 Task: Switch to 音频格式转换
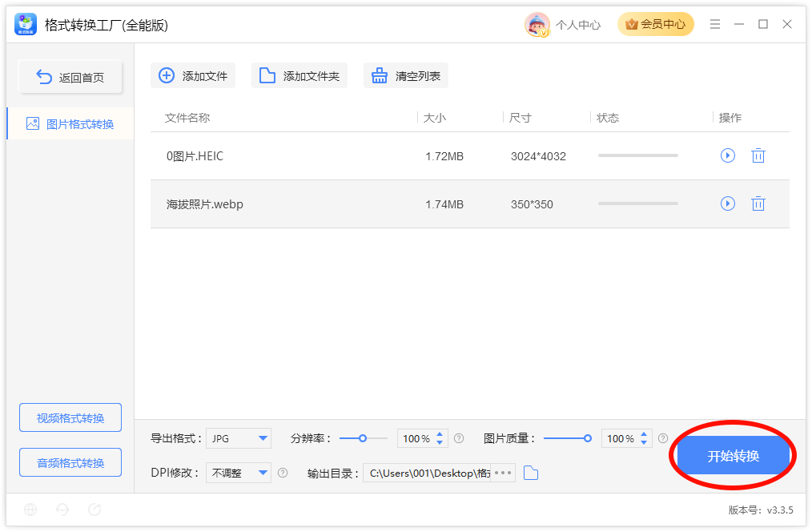coord(70,462)
